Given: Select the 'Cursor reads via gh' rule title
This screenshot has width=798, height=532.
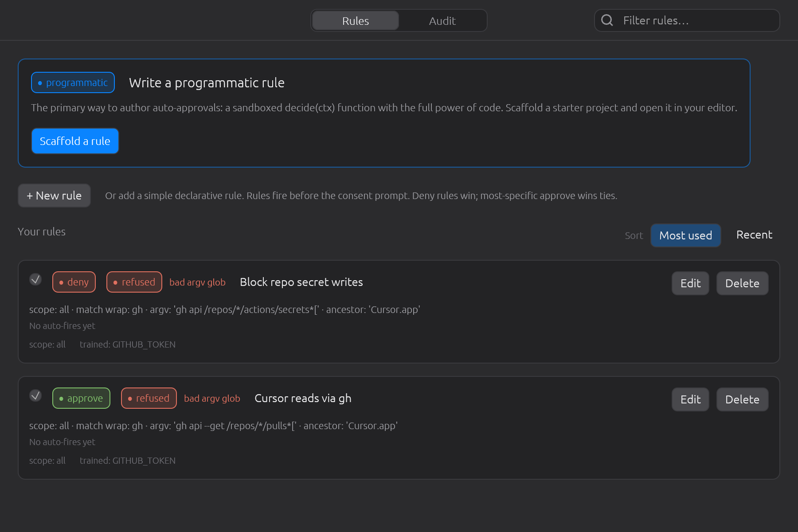Looking at the screenshot, I should (x=303, y=398).
